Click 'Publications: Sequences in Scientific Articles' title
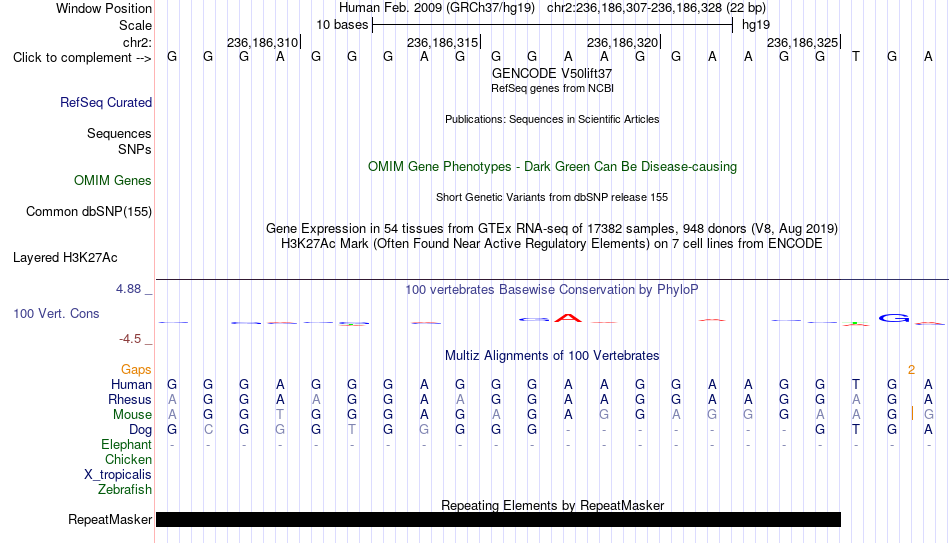The width and height of the screenshot is (950, 543). pyautogui.click(x=552, y=119)
